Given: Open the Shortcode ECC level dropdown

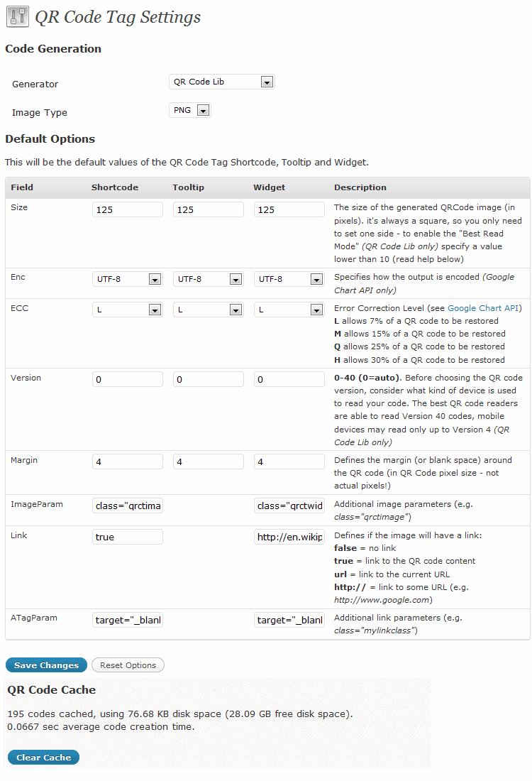Looking at the screenshot, I should (x=128, y=310).
